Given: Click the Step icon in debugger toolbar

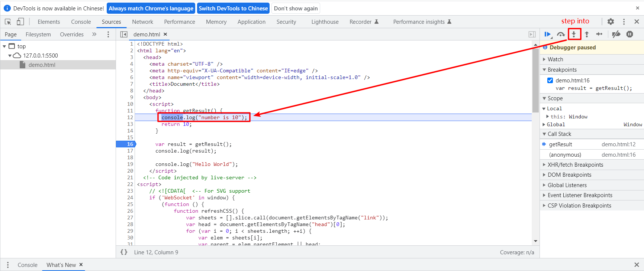Looking at the screenshot, I should [599, 34].
